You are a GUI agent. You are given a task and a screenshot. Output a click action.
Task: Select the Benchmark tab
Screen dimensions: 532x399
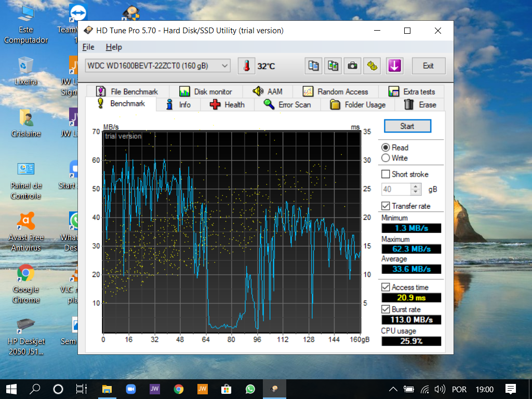(x=121, y=103)
